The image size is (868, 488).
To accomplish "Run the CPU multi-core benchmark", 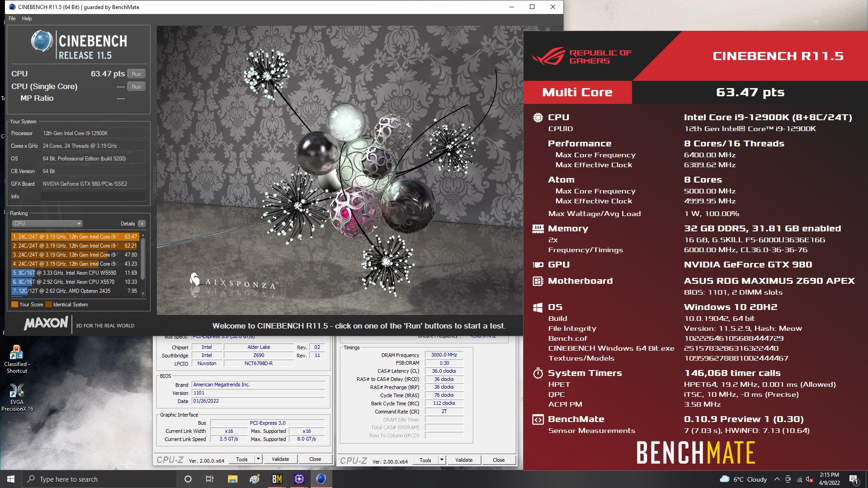I will point(136,74).
